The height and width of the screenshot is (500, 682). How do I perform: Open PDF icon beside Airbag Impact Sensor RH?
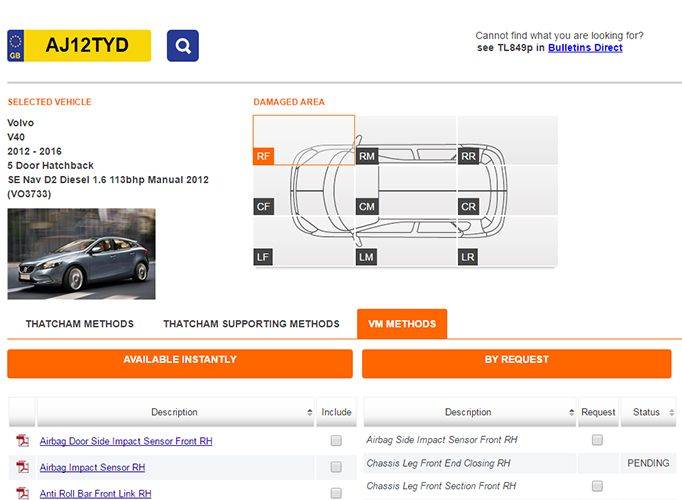[x=23, y=467]
